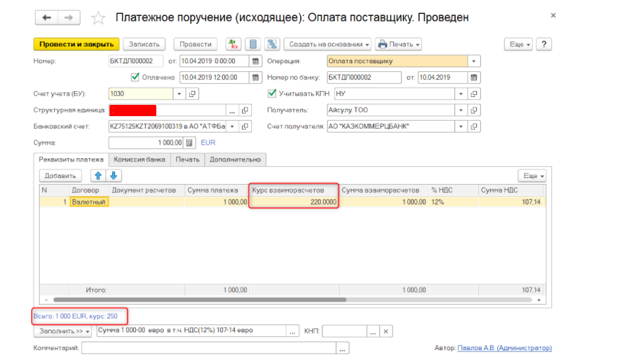
Task: Open the Учитывать КПН НУ record
Action: point(474,94)
